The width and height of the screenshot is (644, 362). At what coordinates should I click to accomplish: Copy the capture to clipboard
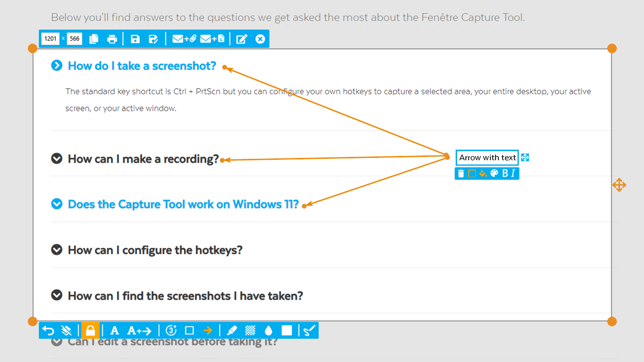pos(94,39)
